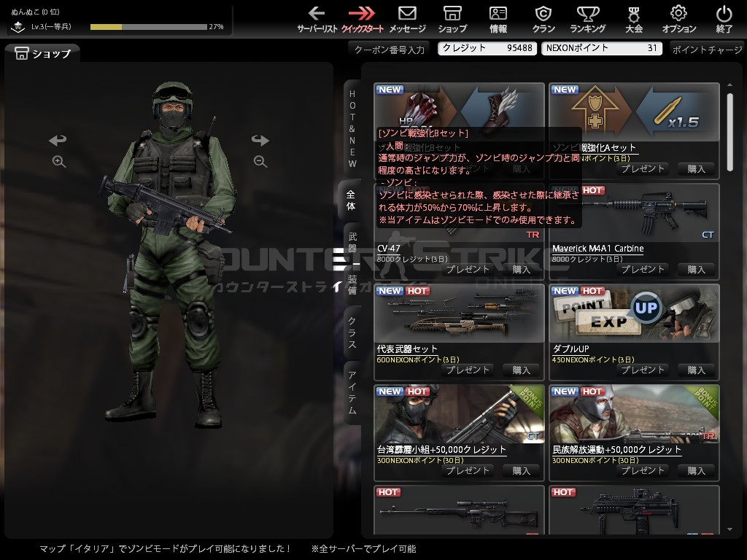Click the rank emblem next to Lv.3
The height and width of the screenshot is (560, 747).
18,27
